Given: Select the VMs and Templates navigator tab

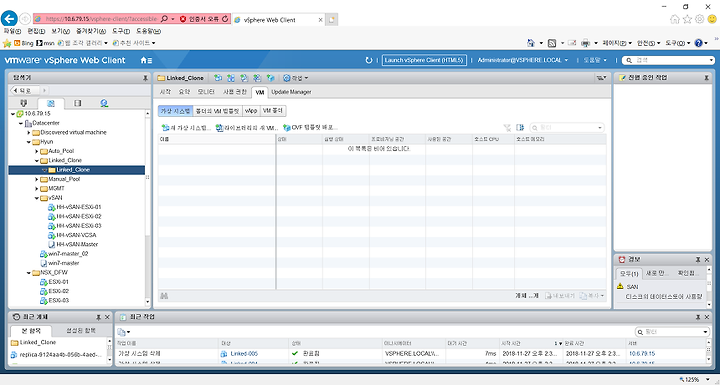Looking at the screenshot, I should [51, 103].
